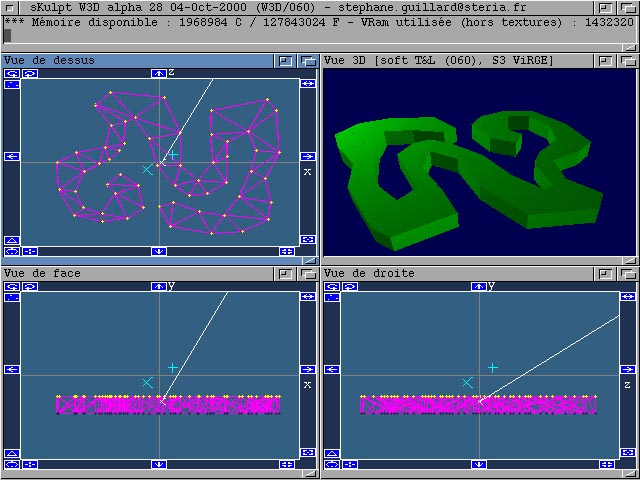The width and height of the screenshot is (640, 480).
Task: Pan right with right arrow in Vue de dessus
Action: tap(308, 156)
